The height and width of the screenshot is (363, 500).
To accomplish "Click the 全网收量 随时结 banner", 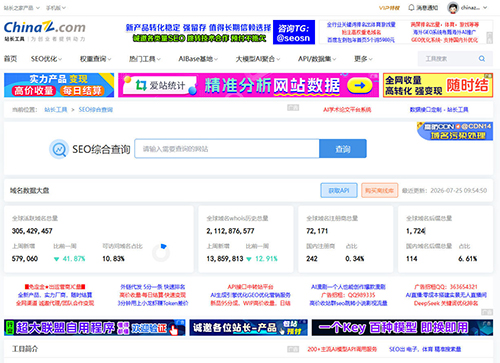I will [x=438, y=85].
